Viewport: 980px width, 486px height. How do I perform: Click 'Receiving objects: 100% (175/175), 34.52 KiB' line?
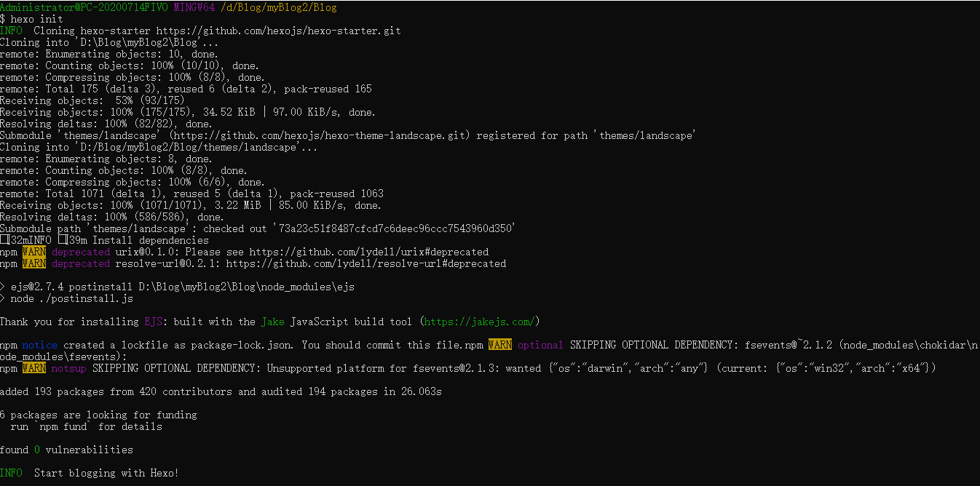click(x=188, y=112)
